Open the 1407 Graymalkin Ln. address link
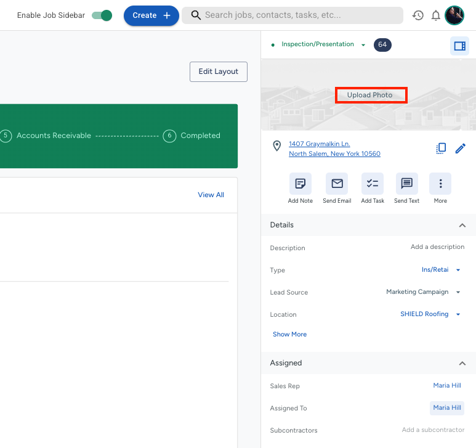Screen dimensions: 476x448 point(320,144)
